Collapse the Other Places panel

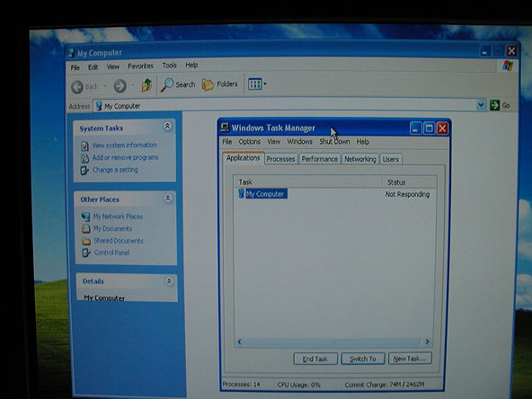click(168, 198)
